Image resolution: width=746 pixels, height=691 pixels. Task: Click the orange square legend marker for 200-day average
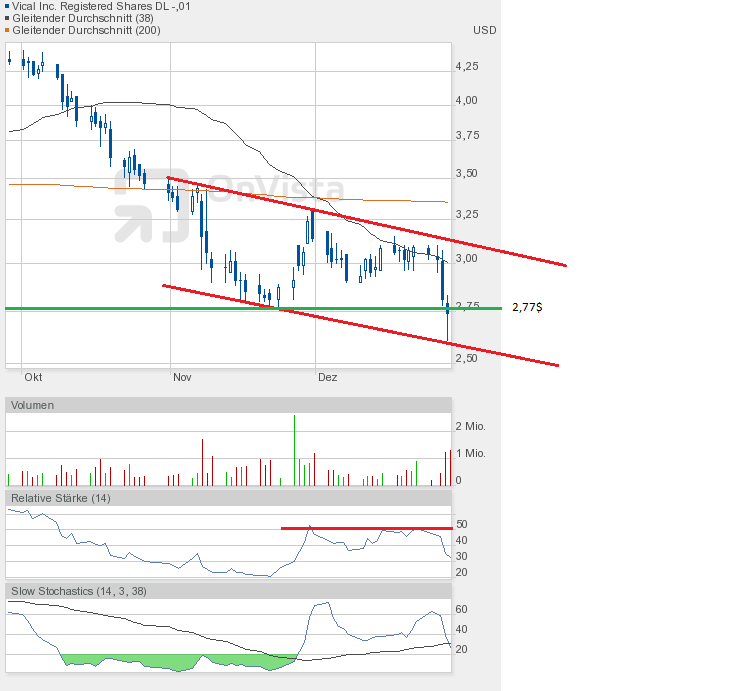7,30
